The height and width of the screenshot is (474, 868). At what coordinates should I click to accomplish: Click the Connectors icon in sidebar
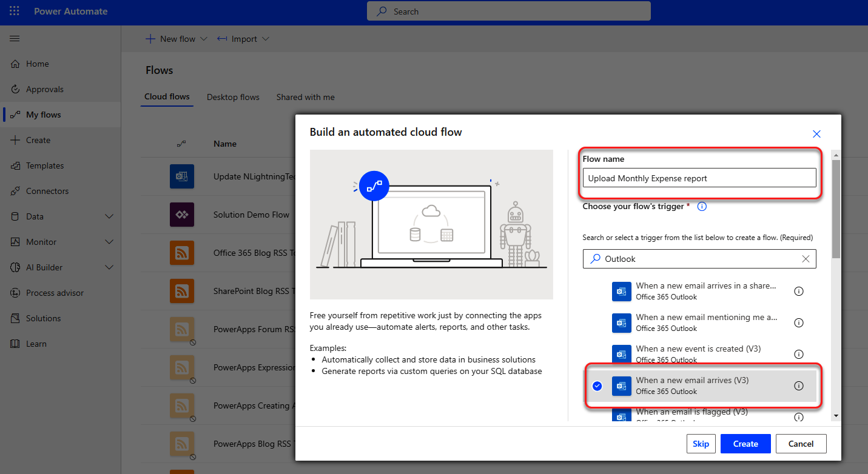click(x=15, y=191)
